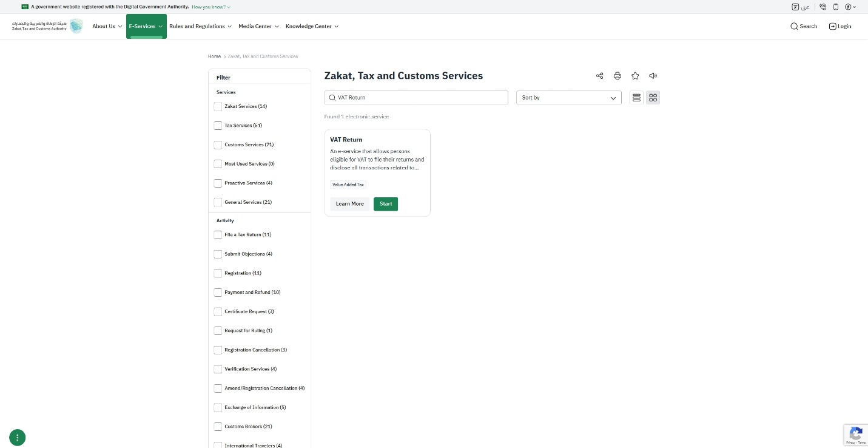Open the Rules and Regulations menu
This screenshot has height=448, width=868.
click(x=200, y=26)
